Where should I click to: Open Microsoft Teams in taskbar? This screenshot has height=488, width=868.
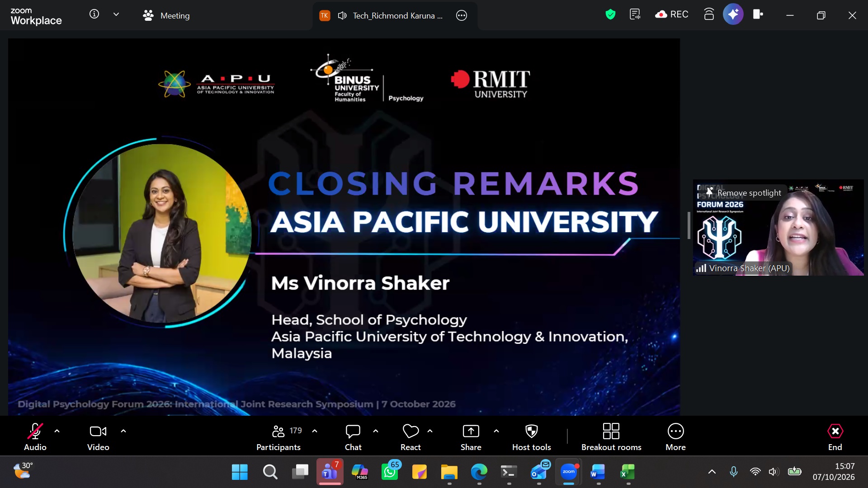click(330, 472)
